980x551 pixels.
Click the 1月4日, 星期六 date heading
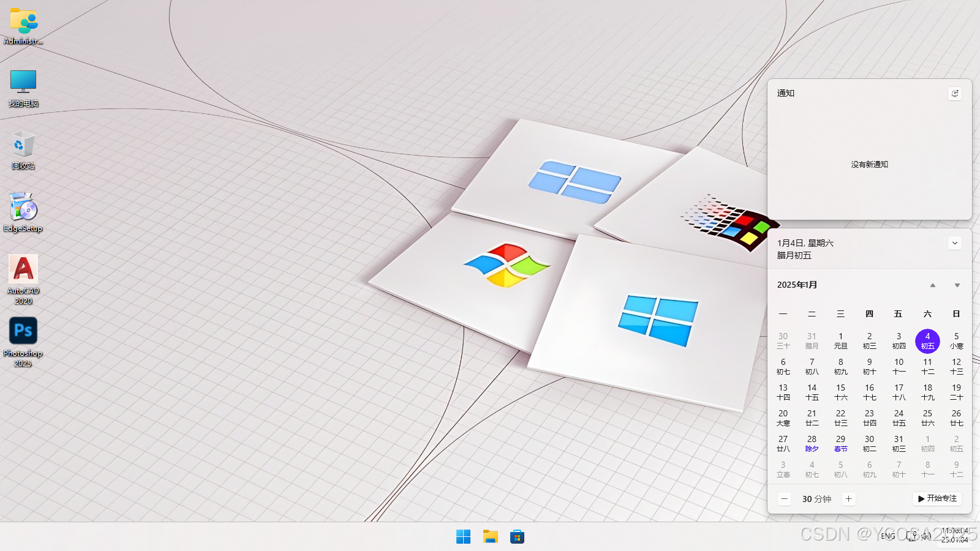tap(805, 243)
